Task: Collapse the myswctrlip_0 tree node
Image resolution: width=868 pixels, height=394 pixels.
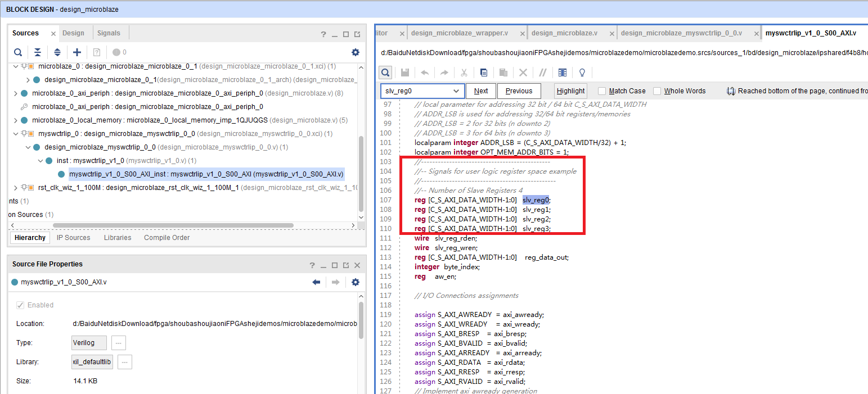Action: coord(16,134)
